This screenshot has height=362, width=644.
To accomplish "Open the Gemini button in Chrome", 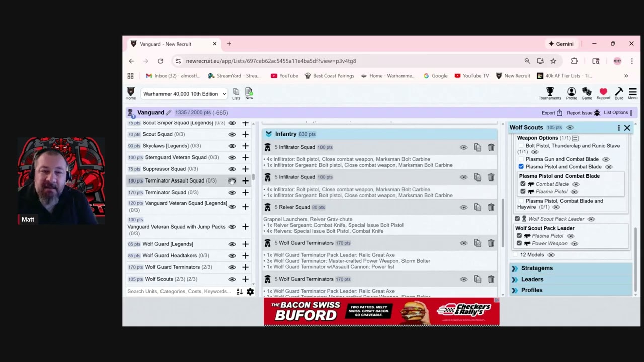I will 561,44.
